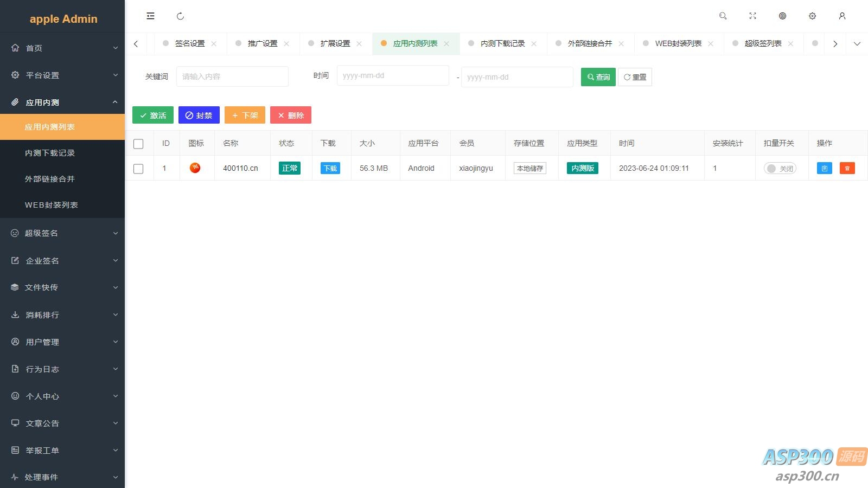Select 外部链接合并 in the sidebar
The height and width of the screenshot is (488, 868).
click(x=50, y=179)
